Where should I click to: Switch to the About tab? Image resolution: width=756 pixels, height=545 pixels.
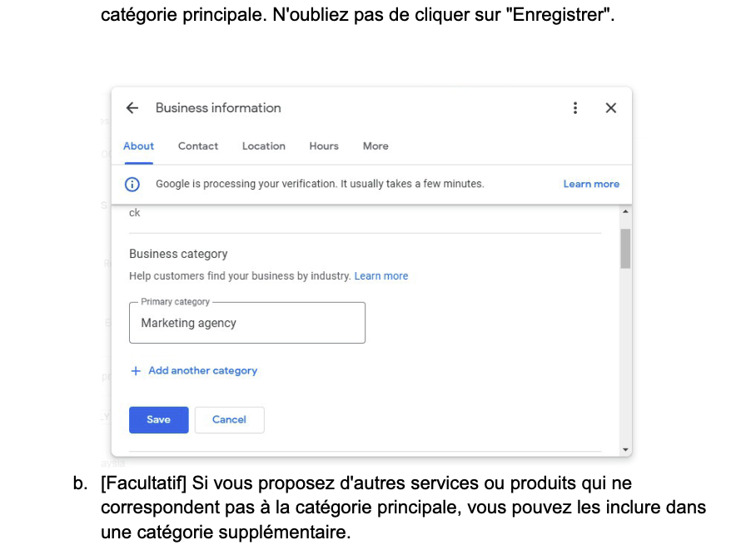(138, 146)
